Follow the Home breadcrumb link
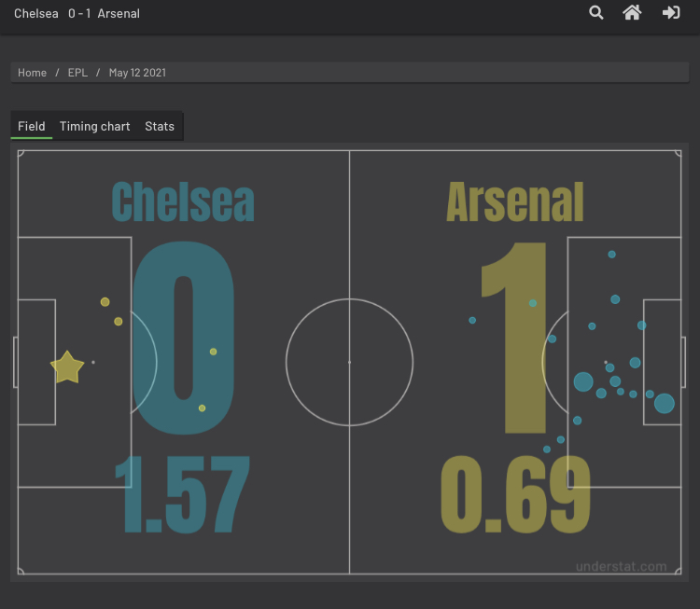 click(x=32, y=73)
